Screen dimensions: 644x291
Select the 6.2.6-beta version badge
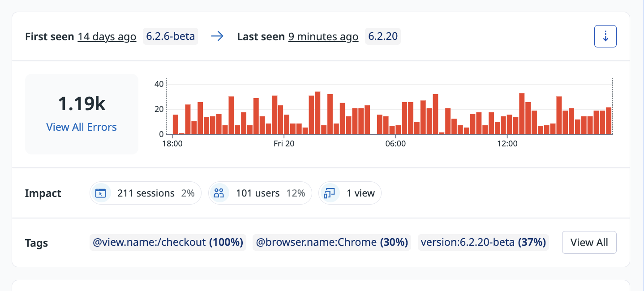[170, 36]
